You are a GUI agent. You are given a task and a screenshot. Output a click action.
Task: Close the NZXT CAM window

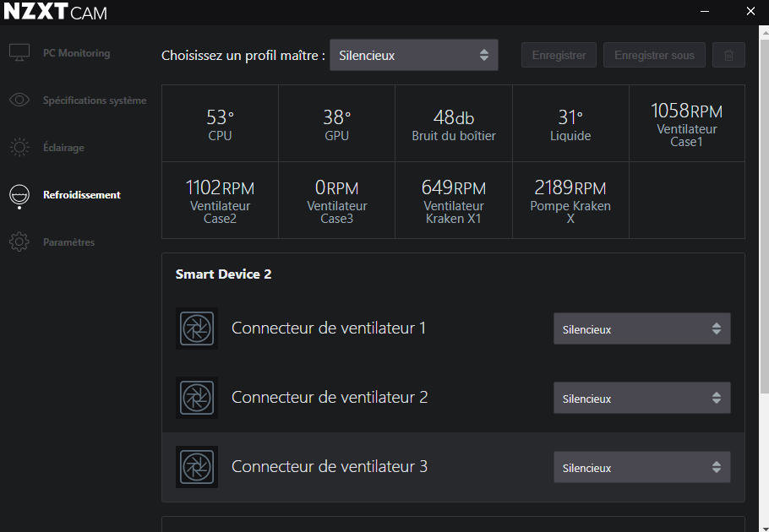pos(750,11)
